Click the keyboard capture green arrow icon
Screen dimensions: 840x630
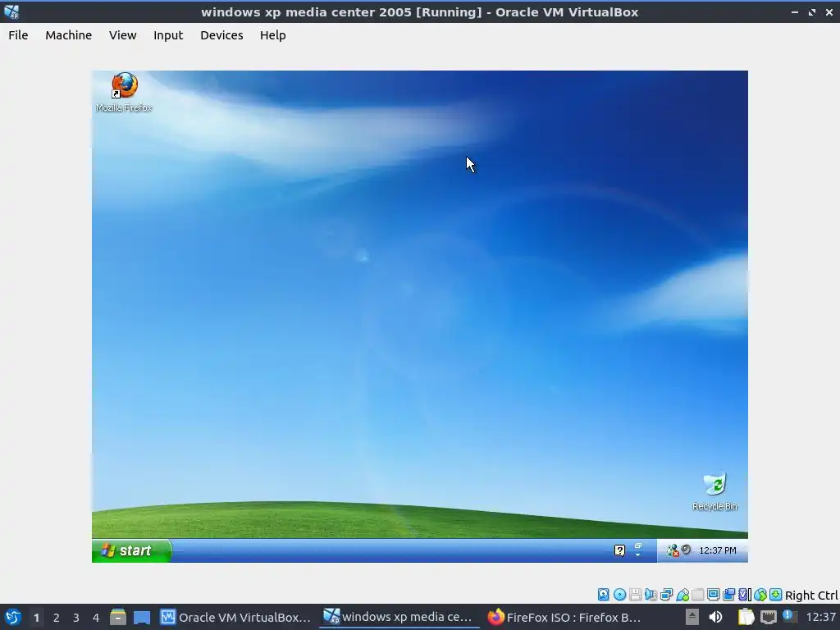[776, 595]
